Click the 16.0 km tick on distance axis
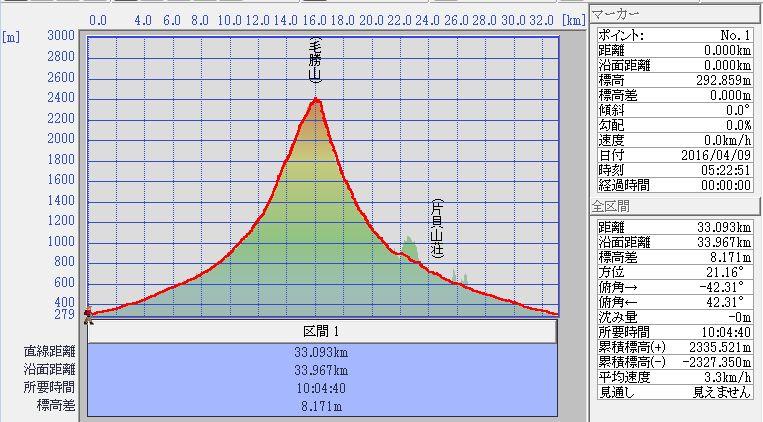Screen dimensions: 763x422 [x=315, y=19]
